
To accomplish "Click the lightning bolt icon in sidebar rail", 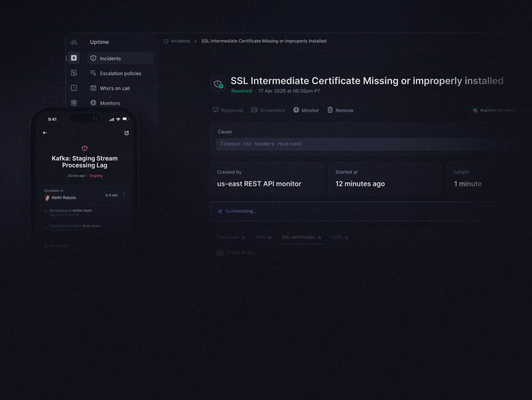I will click(x=74, y=58).
